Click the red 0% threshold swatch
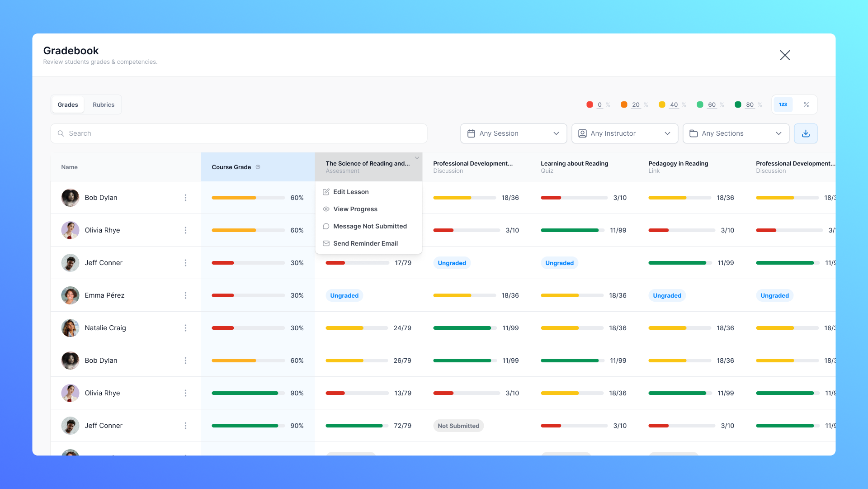Image resolution: width=868 pixels, height=489 pixels. 590,104
